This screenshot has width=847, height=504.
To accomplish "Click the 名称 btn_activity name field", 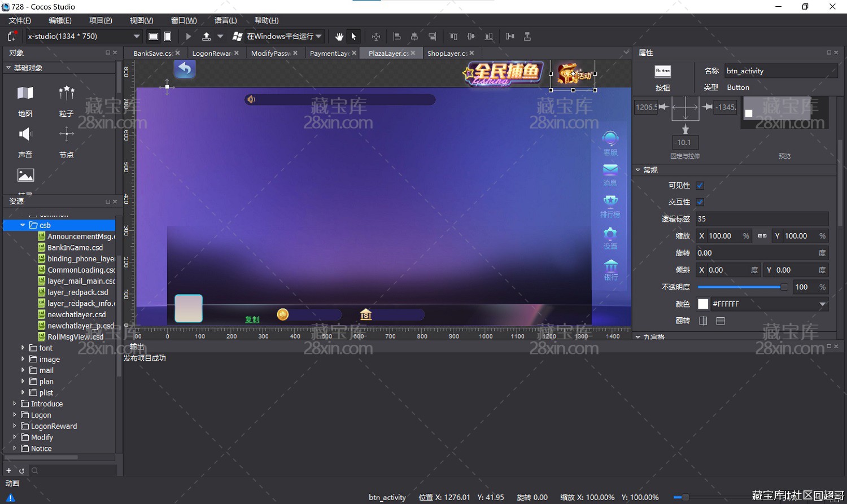I will tap(780, 71).
